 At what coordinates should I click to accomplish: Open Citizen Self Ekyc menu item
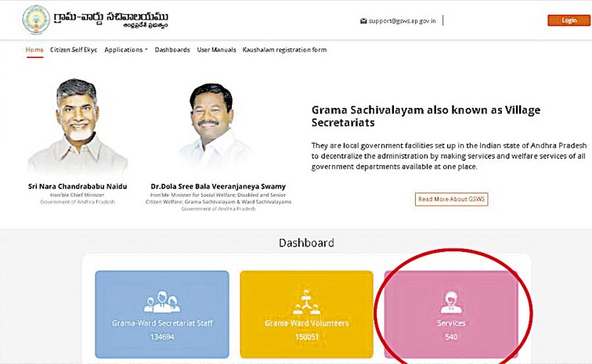[x=74, y=50]
